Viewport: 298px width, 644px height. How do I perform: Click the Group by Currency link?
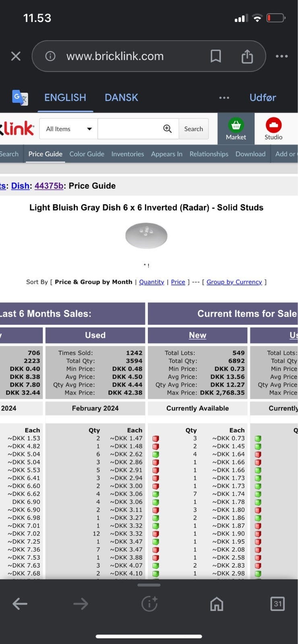pos(234,282)
